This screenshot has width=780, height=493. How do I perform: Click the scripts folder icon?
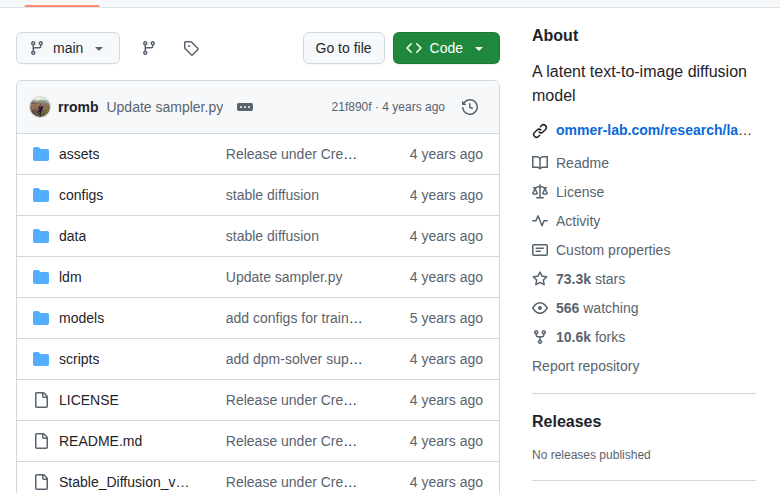(41, 359)
